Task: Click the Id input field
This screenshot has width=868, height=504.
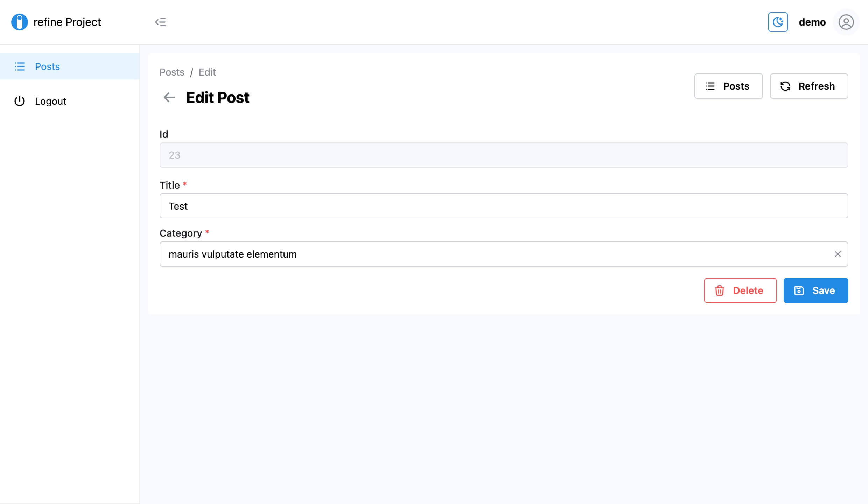Action: tap(504, 155)
